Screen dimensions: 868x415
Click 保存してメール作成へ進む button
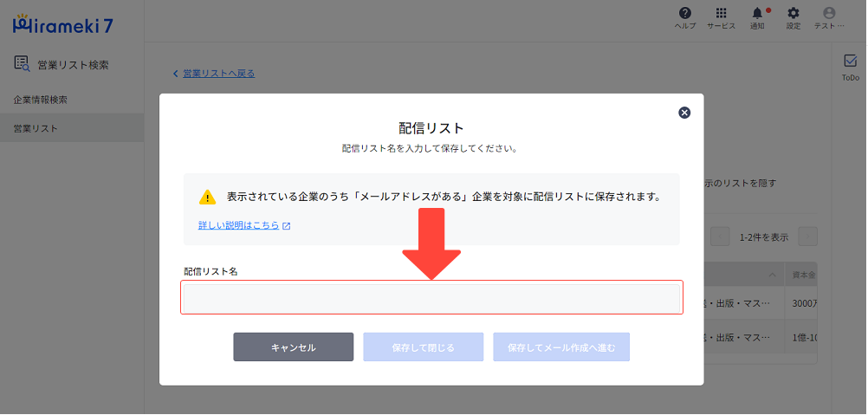[561, 347]
